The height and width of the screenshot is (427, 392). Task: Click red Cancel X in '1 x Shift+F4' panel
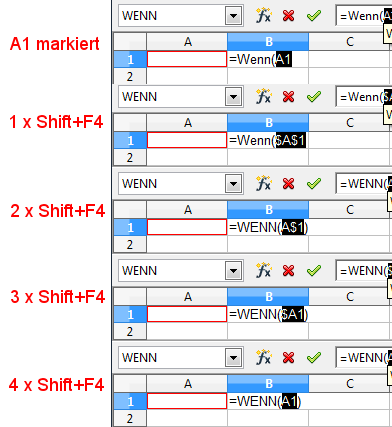pos(288,97)
